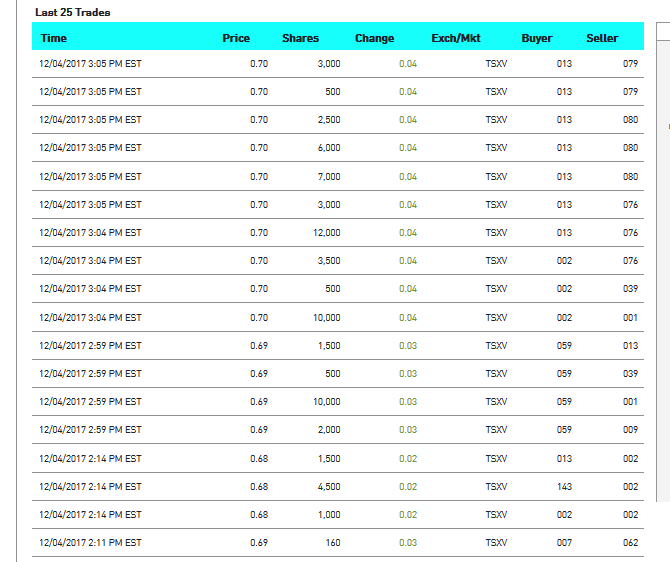The height and width of the screenshot is (562, 670).
Task: Sort by the Price column header
Action: point(236,38)
